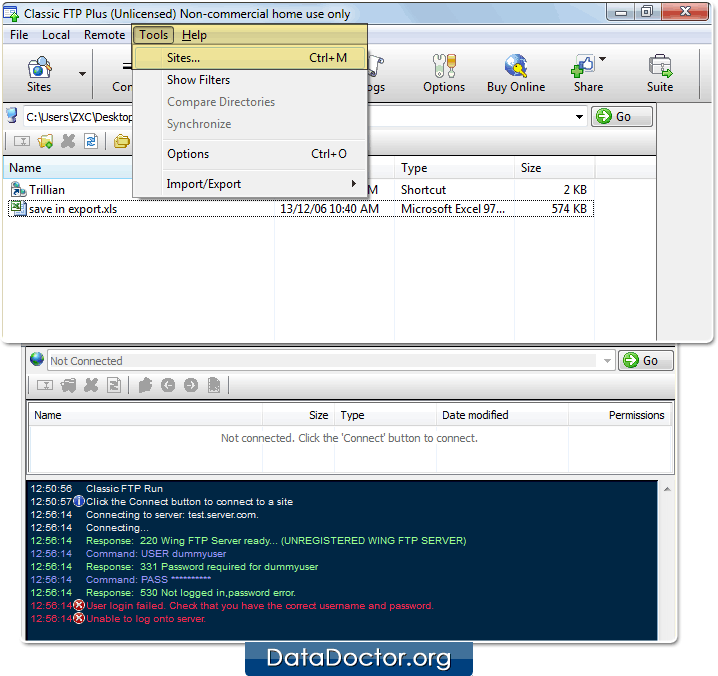Click the remote rename icon
Viewport: 718px width, 676px height.
pos(45,385)
